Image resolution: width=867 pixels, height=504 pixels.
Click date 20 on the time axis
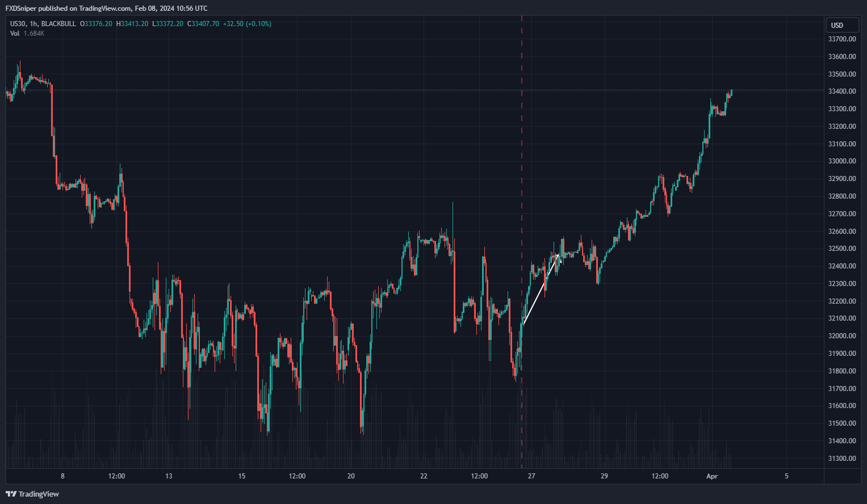pos(351,476)
